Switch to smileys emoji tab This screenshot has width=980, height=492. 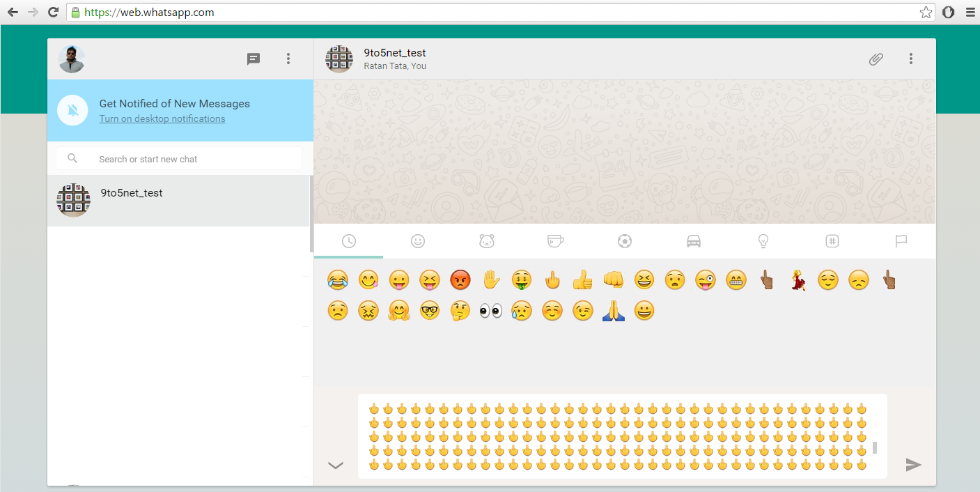(418, 241)
